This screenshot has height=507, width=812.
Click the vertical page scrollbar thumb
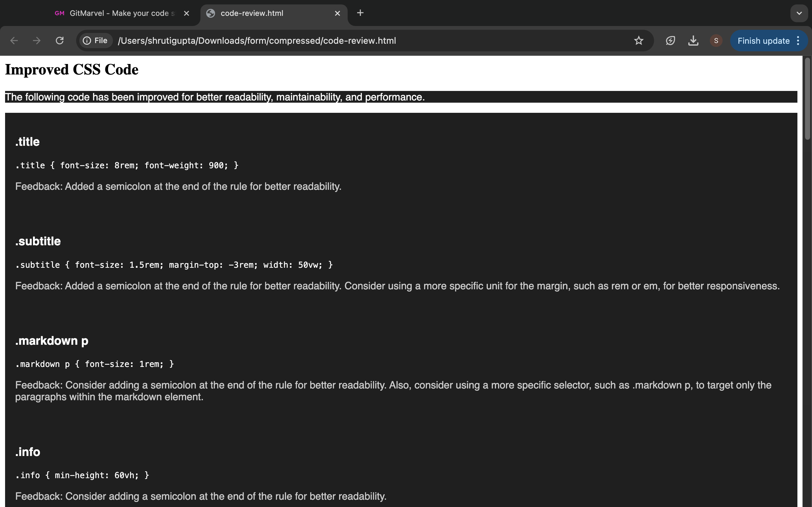point(807,99)
